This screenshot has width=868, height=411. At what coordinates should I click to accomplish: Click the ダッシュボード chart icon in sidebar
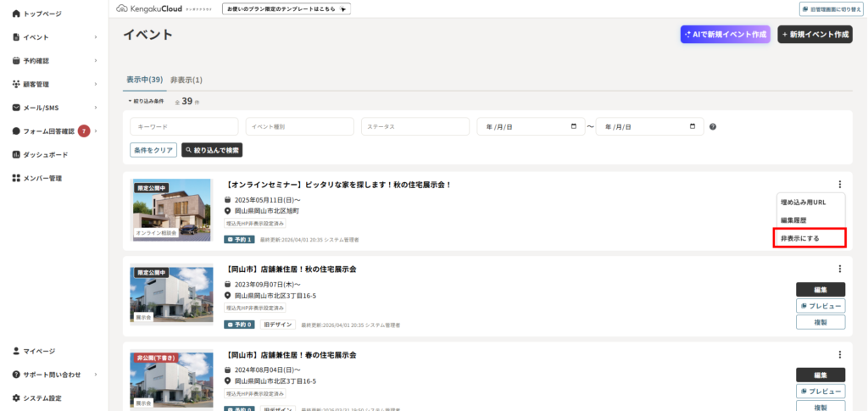pos(16,154)
